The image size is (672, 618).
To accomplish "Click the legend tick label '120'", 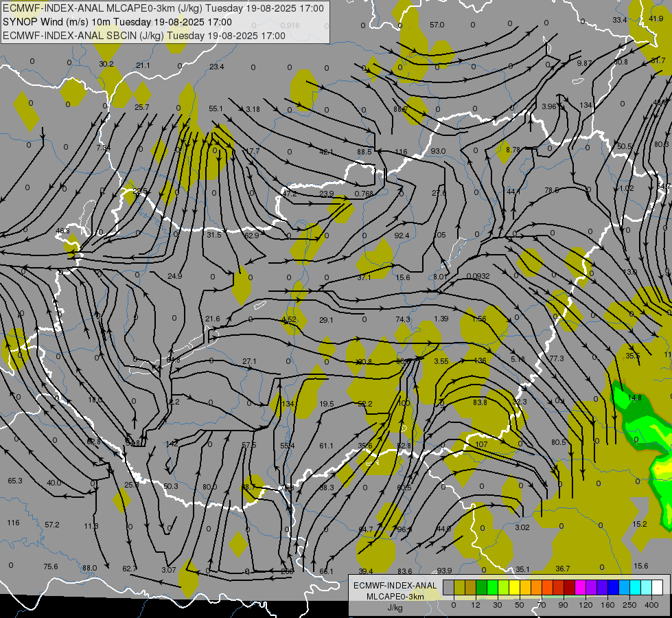I will [586, 605].
